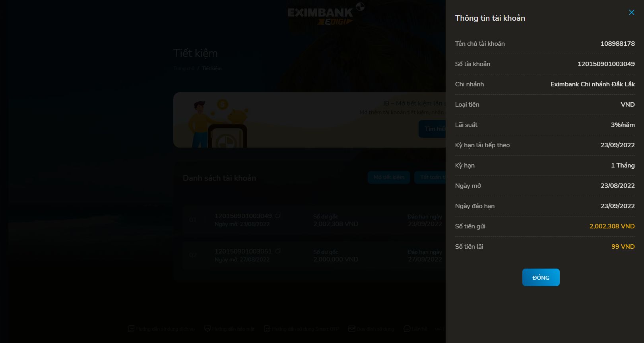
Task: Click the Smart OTP guide icon
Action: pyautogui.click(x=267, y=329)
